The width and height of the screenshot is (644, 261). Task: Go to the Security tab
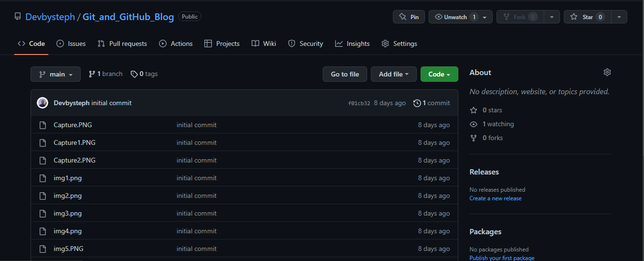pyautogui.click(x=306, y=43)
